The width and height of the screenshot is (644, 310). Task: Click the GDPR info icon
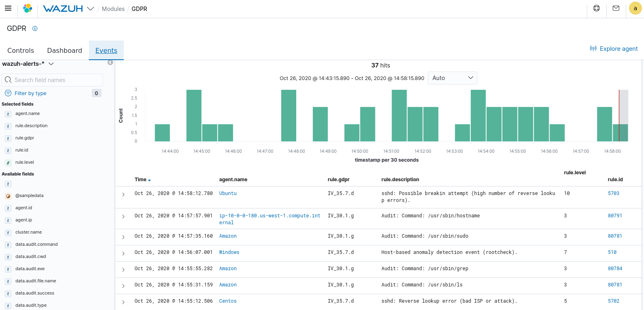pyautogui.click(x=35, y=28)
